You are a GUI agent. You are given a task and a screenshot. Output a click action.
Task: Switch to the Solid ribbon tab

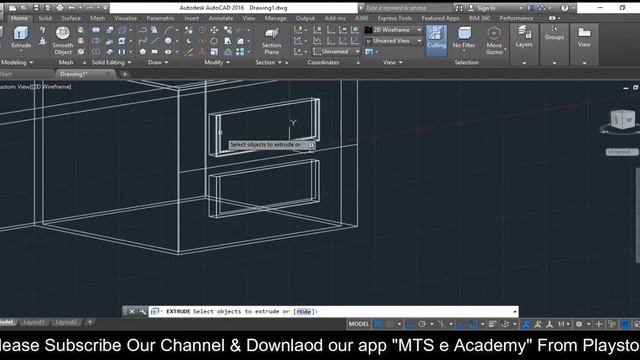(45, 18)
